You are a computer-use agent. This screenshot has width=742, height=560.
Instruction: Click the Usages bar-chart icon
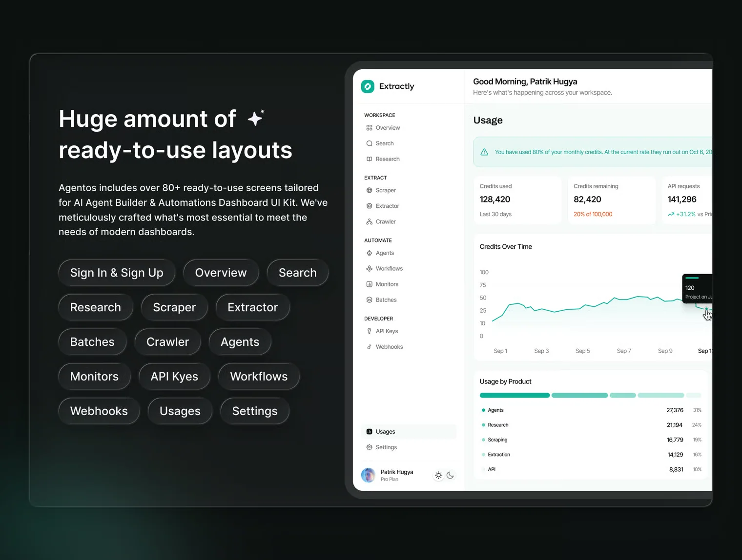coord(370,432)
